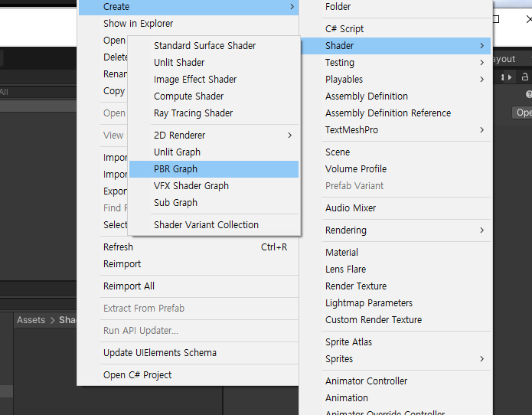The height and width of the screenshot is (415, 532).
Task: Select Show in Explorer
Action: [x=188, y=24]
